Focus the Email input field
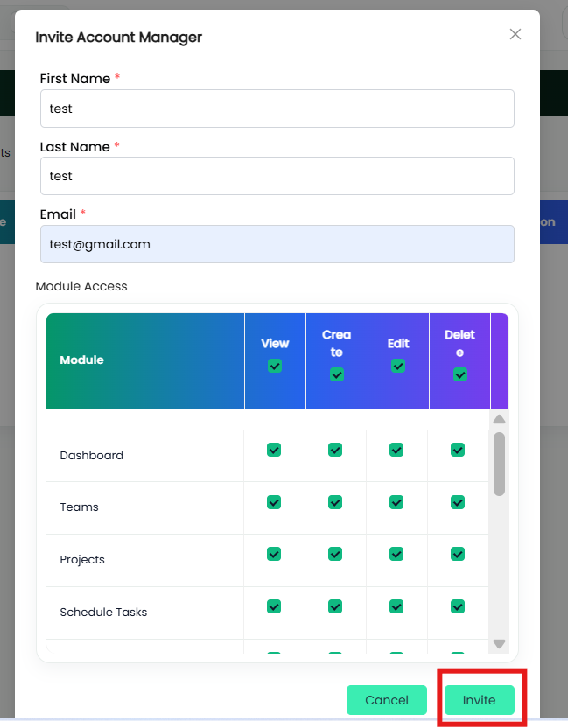The width and height of the screenshot is (568, 728). [x=277, y=244]
